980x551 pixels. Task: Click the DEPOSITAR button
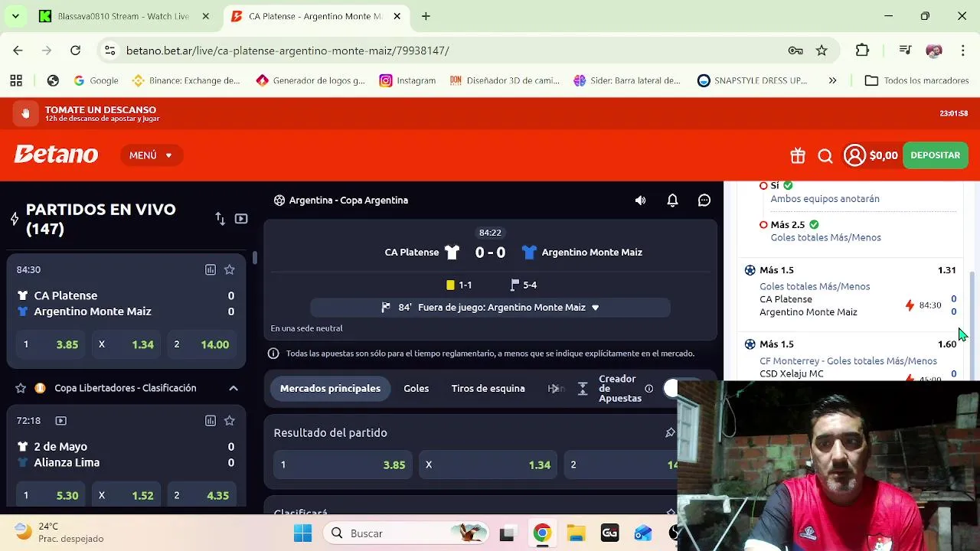(x=935, y=155)
